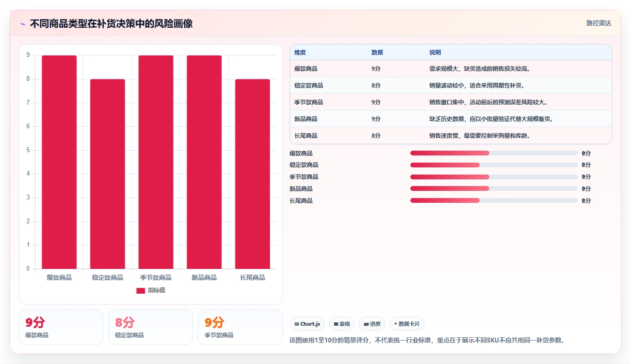Click the 维度 column header
Image resolution: width=631 pixels, height=364 pixels.
[x=300, y=53]
